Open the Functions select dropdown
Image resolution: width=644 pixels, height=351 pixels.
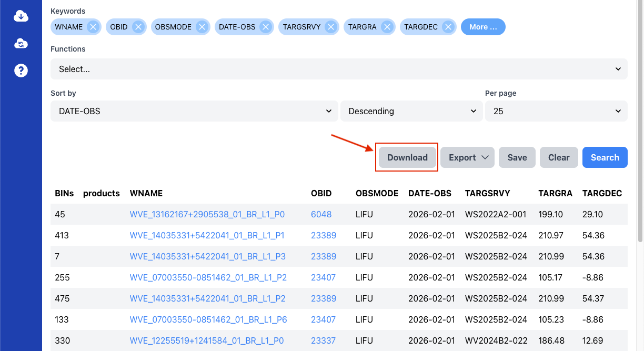pos(339,69)
